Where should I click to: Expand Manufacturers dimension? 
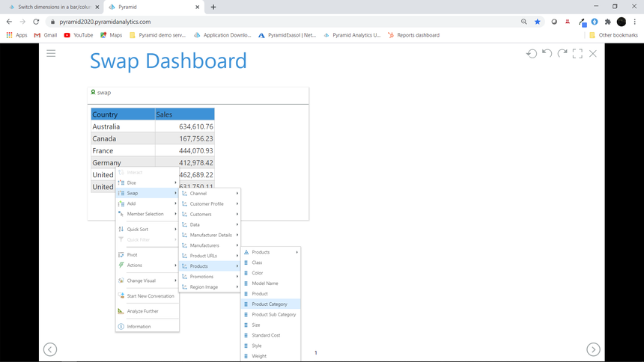point(210,245)
